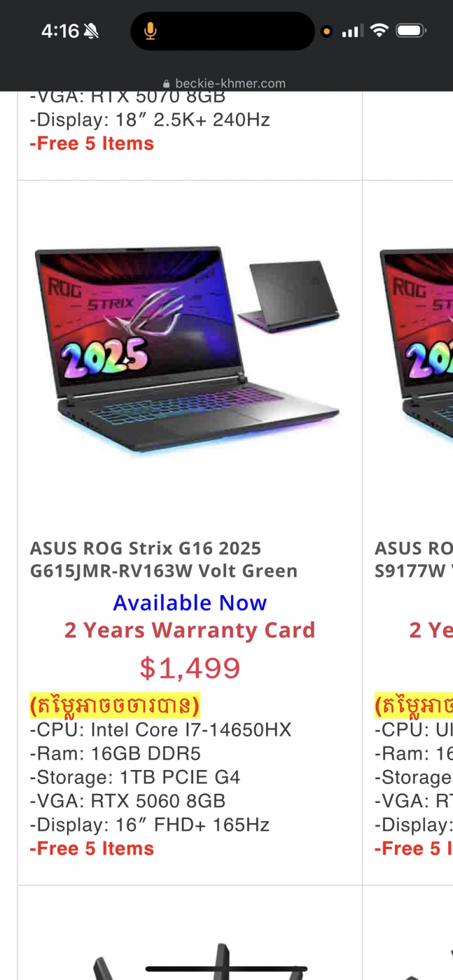Tap the microphone icon in the Dynamic Island

click(150, 31)
